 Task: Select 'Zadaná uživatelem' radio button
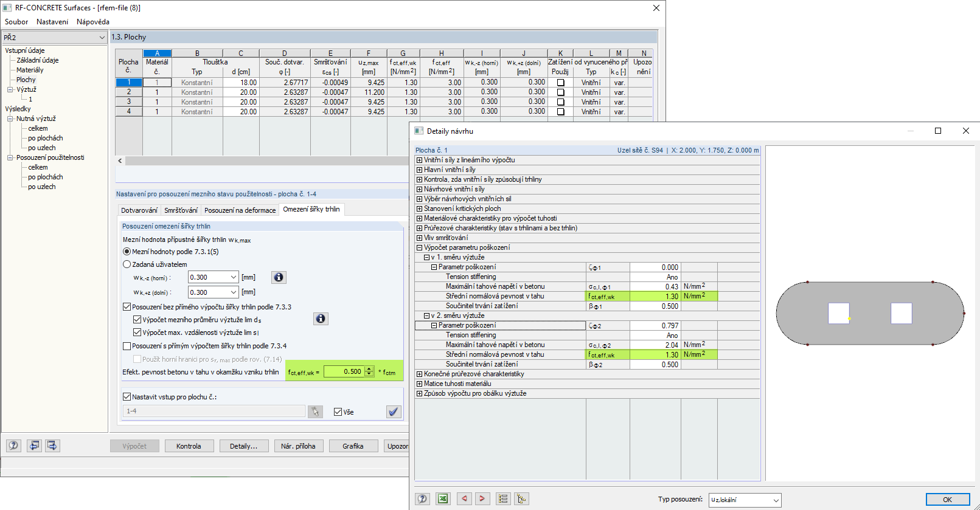tap(127, 264)
